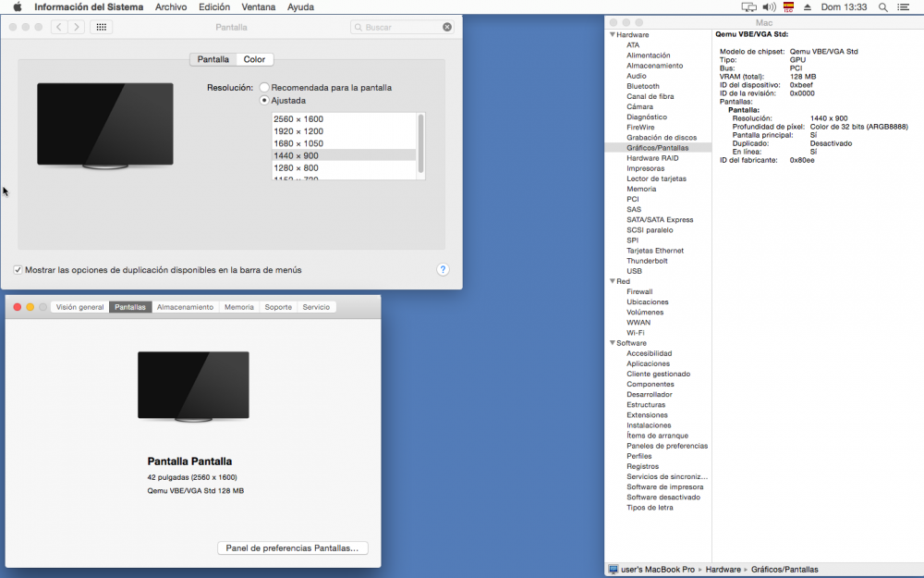Click the Dom 13:33 clock
Screen dimensions: 924x578
(x=844, y=7)
